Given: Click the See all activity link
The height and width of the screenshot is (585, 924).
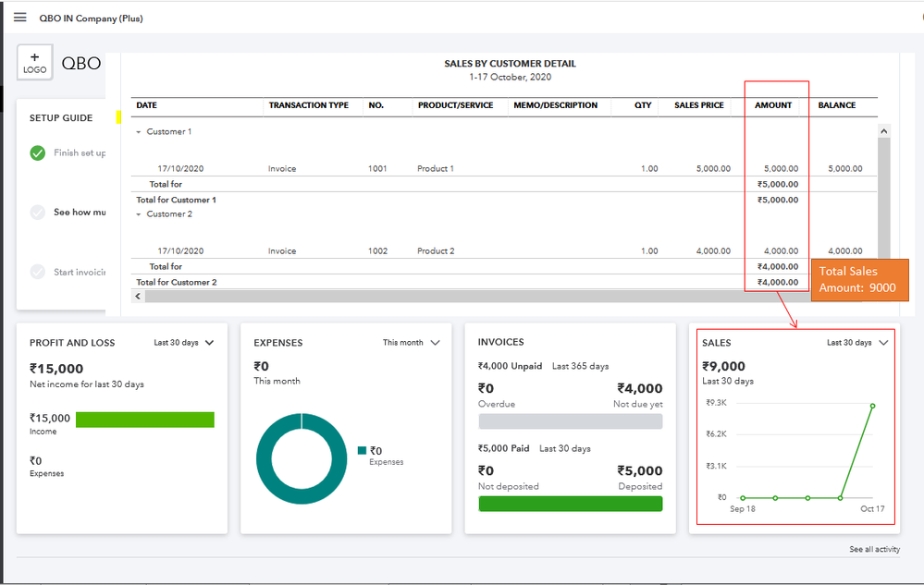Looking at the screenshot, I should click(x=874, y=549).
